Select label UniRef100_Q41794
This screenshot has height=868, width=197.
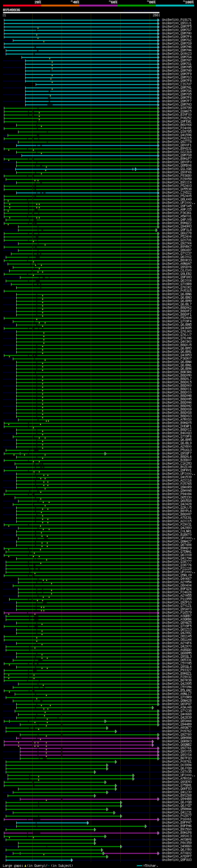177,559
